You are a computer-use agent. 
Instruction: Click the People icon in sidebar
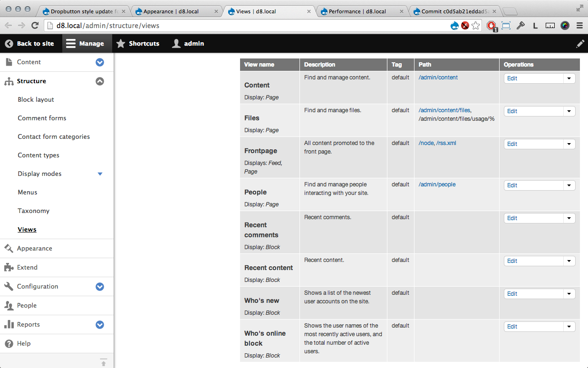tap(9, 305)
